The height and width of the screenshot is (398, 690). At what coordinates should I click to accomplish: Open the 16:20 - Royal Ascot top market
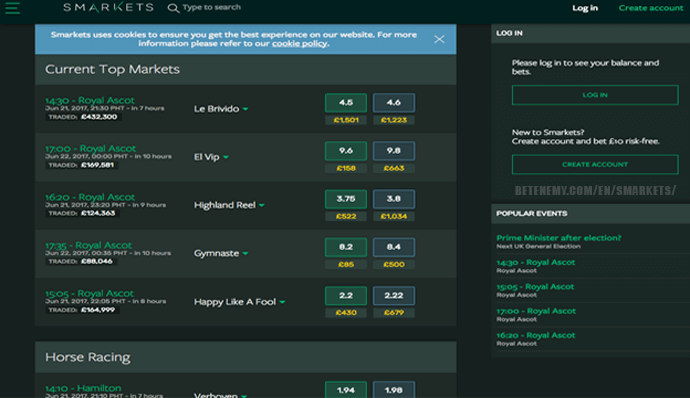tap(90, 197)
